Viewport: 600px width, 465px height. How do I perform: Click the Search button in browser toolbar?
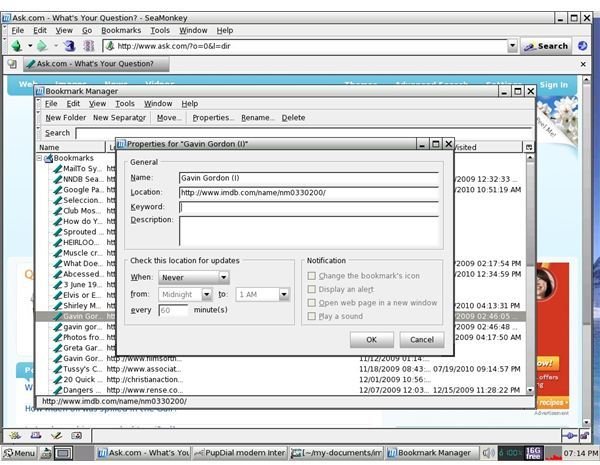coord(546,46)
